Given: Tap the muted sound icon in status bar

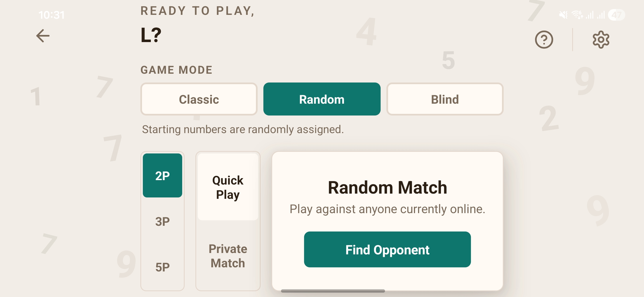Looking at the screenshot, I should (564, 15).
